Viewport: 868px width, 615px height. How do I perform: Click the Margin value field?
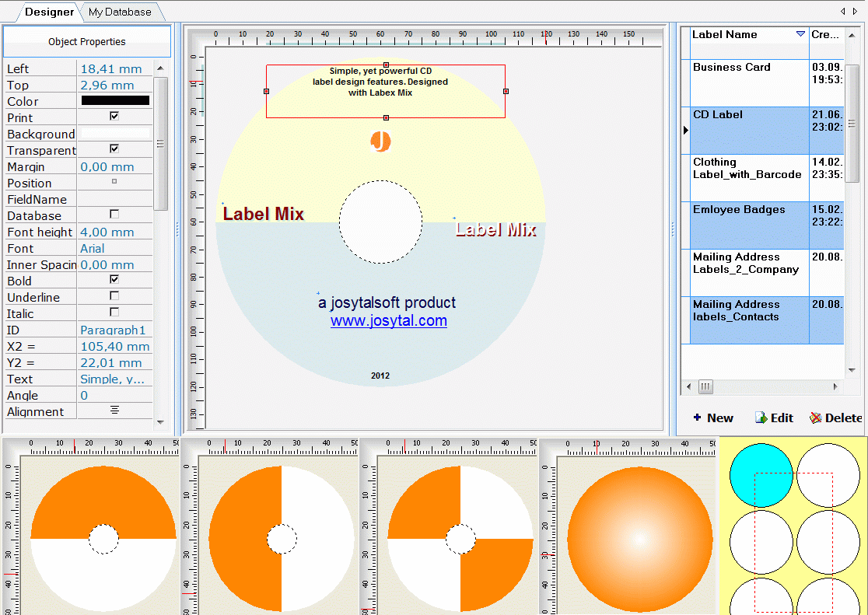[114, 166]
